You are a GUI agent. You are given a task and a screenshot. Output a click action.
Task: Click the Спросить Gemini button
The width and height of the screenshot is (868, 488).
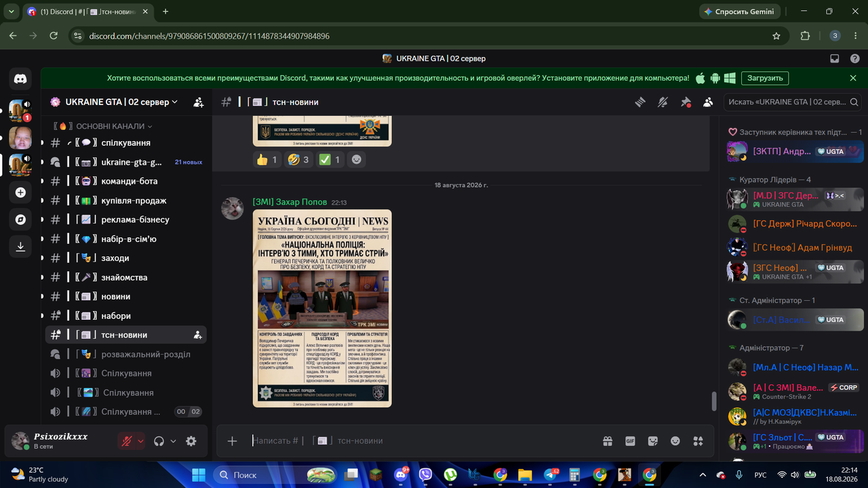click(740, 12)
